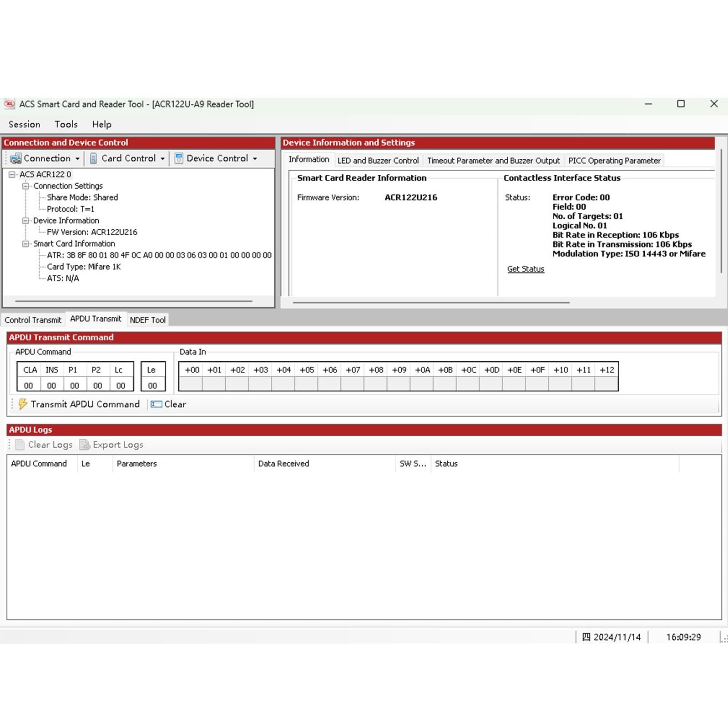The height and width of the screenshot is (728, 728).
Task: Click the Status column header in logs
Action: (555, 464)
